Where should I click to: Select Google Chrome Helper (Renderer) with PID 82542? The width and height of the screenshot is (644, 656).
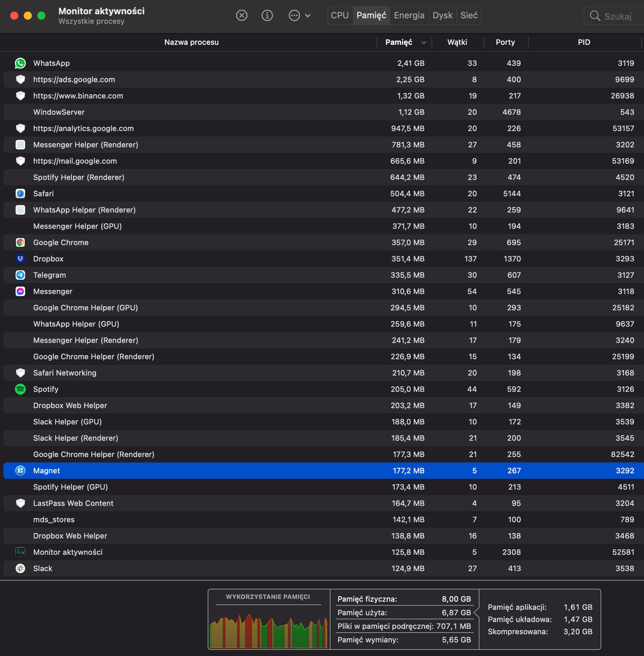coord(324,454)
